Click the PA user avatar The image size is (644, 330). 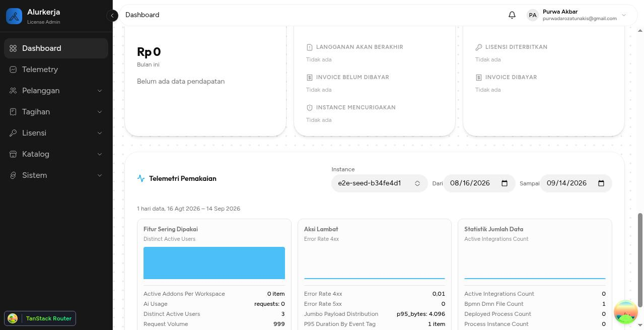tap(533, 15)
